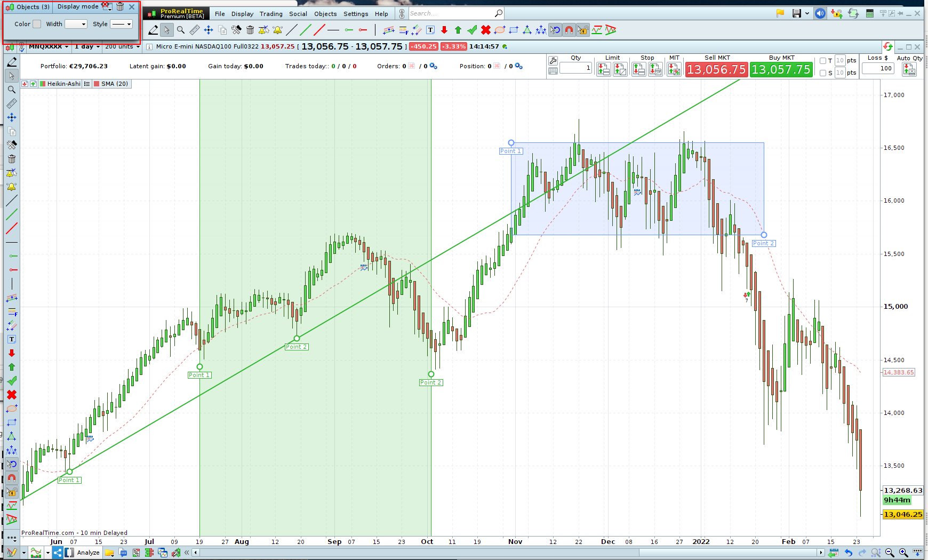Choose the red down arrow drawing tool

(444, 30)
